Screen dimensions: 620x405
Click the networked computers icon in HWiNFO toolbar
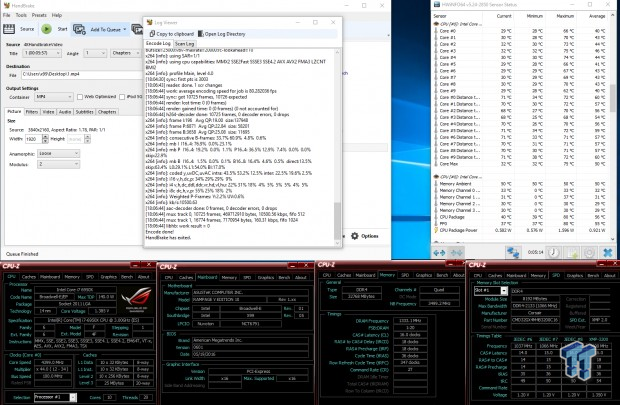pyautogui.click(x=513, y=252)
